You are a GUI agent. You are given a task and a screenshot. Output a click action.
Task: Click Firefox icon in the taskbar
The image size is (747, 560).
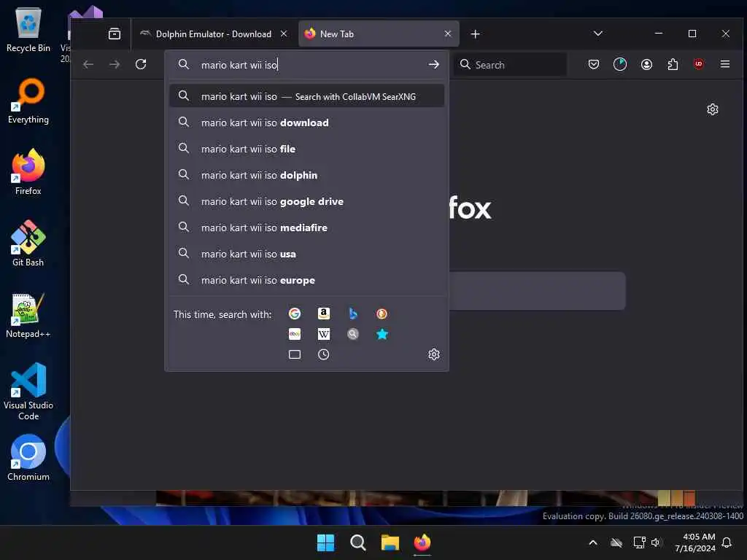(x=422, y=542)
